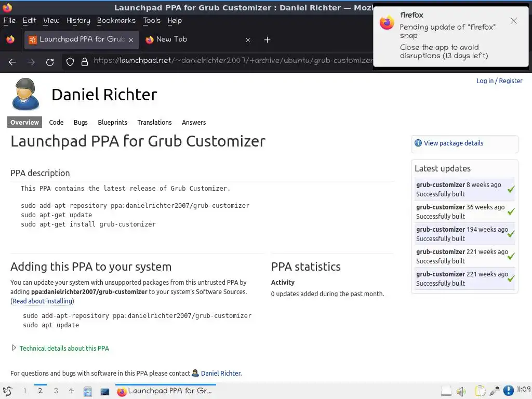Open the blue update notifier tray icon
Image resolution: width=532 pixels, height=399 pixels.
click(x=508, y=391)
